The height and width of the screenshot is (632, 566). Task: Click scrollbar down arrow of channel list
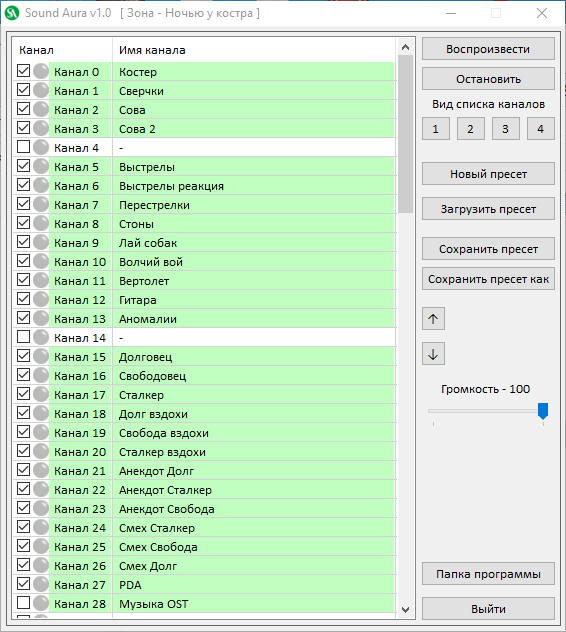pos(406,609)
